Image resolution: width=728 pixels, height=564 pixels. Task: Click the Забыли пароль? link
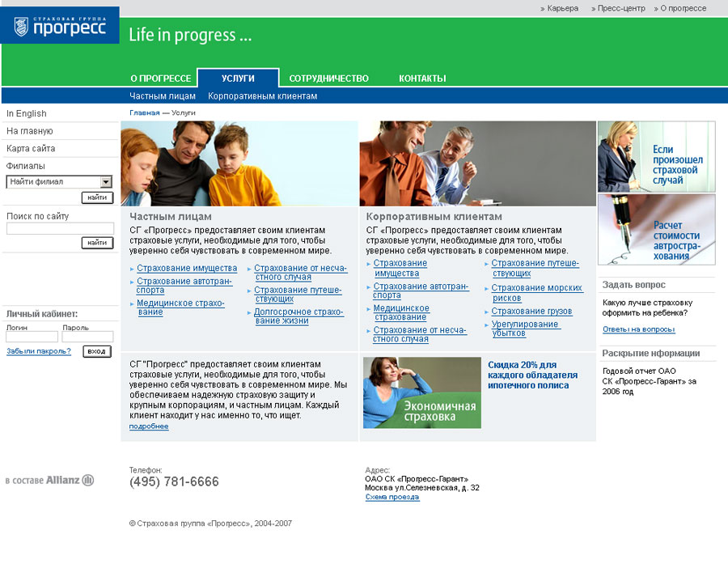click(x=39, y=351)
